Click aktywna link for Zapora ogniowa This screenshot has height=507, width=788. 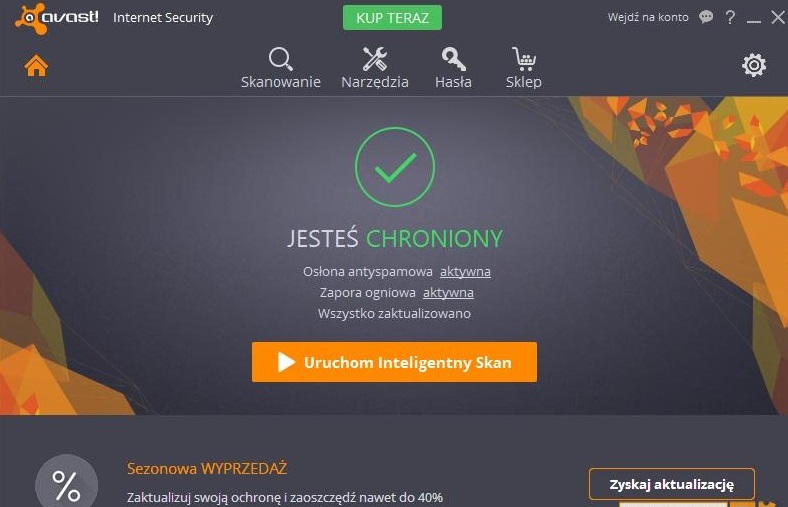point(448,292)
